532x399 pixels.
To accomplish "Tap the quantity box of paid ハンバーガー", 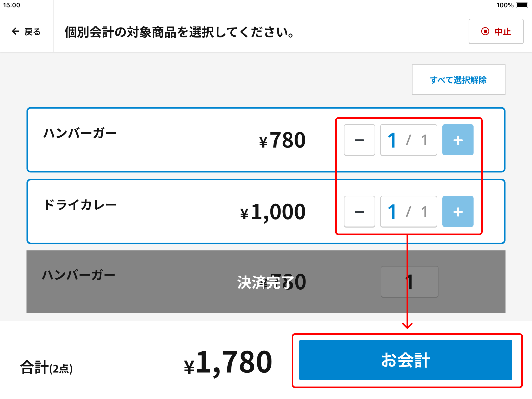I will (409, 282).
